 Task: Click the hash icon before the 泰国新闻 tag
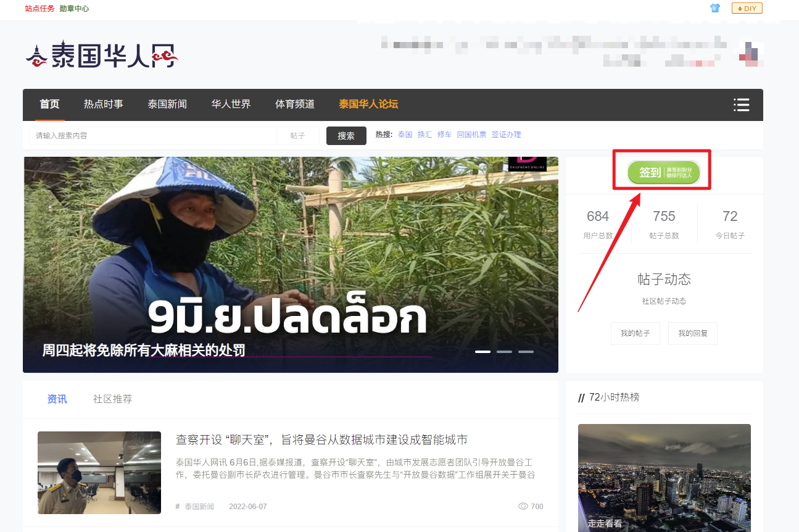click(177, 506)
